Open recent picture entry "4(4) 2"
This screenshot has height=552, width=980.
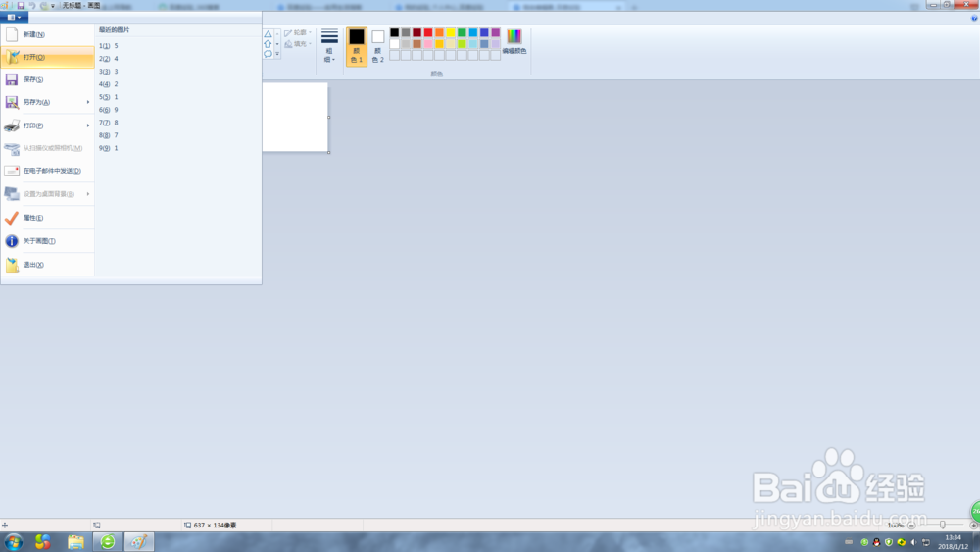tap(178, 84)
